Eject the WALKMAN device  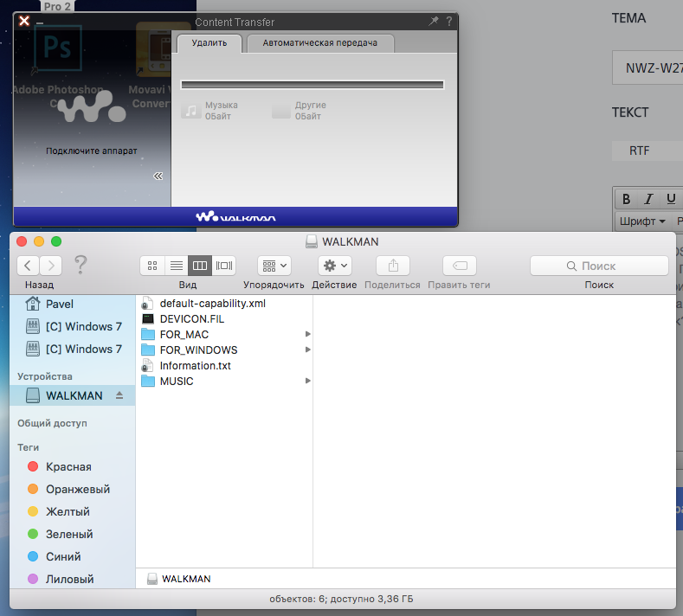coord(119,395)
